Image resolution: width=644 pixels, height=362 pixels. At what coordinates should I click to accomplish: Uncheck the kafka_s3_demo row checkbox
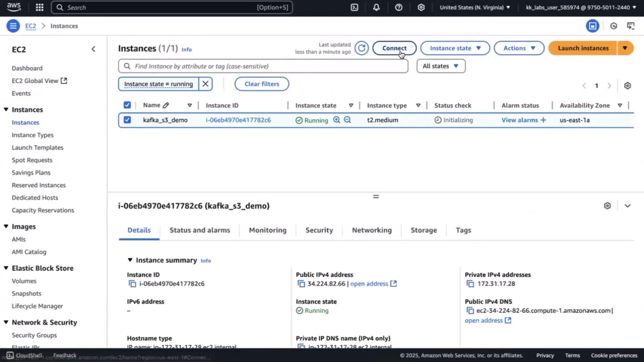(x=127, y=120)
